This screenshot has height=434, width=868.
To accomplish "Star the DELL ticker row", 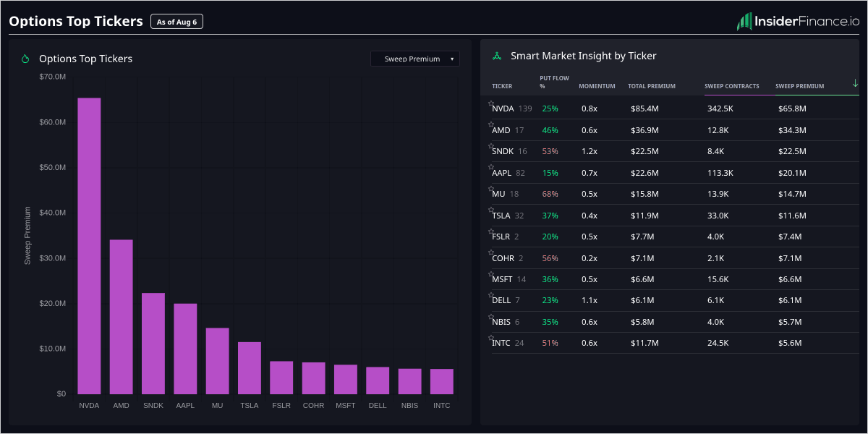I will click(491, 295).
